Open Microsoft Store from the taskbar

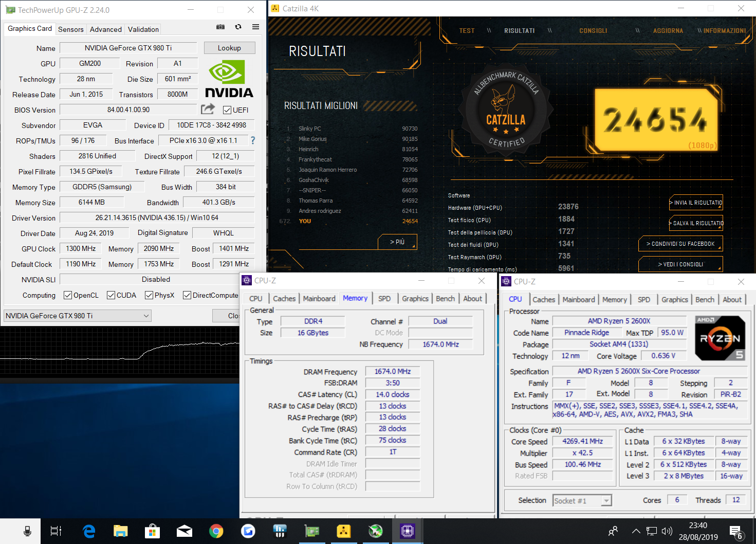coord(152,531)
